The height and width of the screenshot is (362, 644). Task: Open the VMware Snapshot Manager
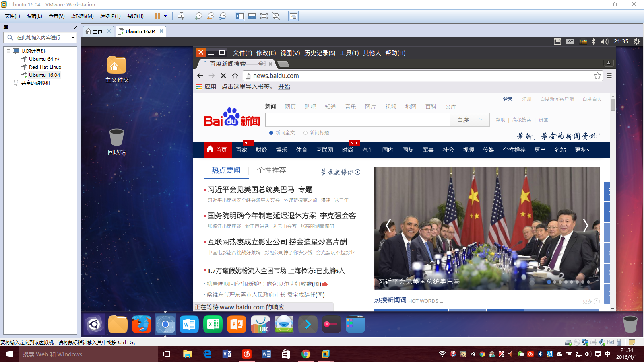(x=223, y=16)
